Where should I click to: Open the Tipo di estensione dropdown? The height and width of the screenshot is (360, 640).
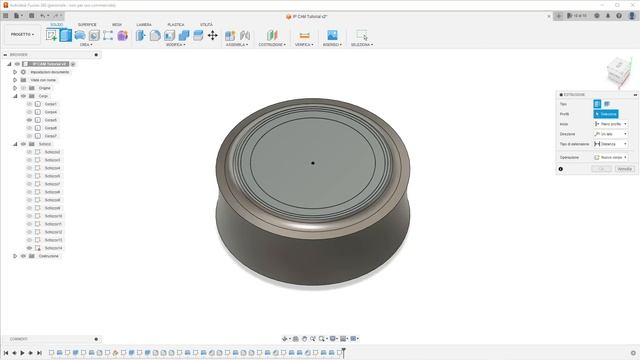click(611, 144)
